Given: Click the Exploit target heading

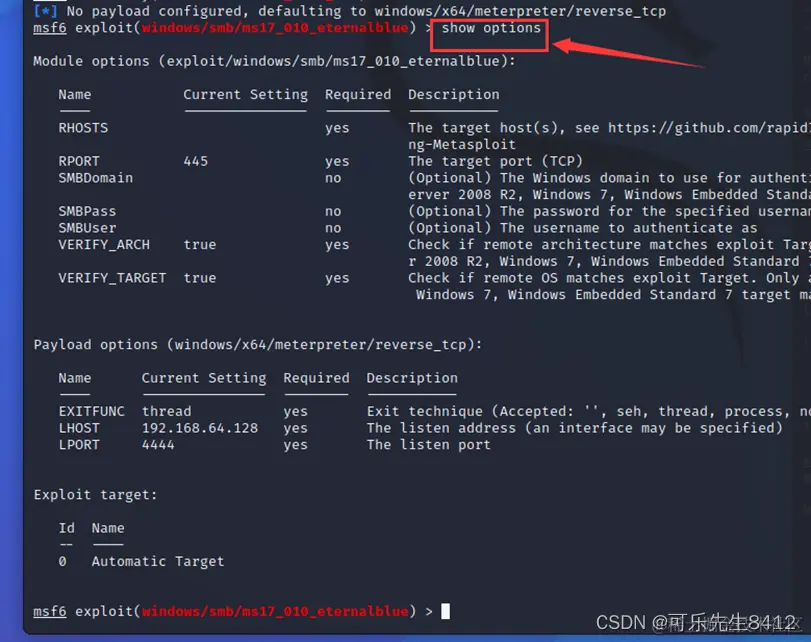Looking at the screenshot, I should click(x=95, y=495).
